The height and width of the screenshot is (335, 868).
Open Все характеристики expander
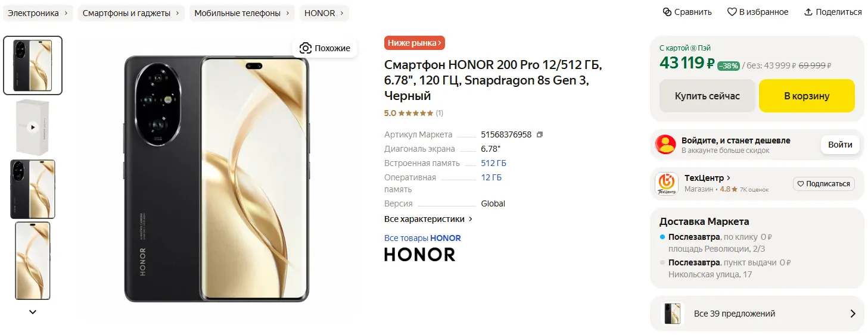(428, 219)
